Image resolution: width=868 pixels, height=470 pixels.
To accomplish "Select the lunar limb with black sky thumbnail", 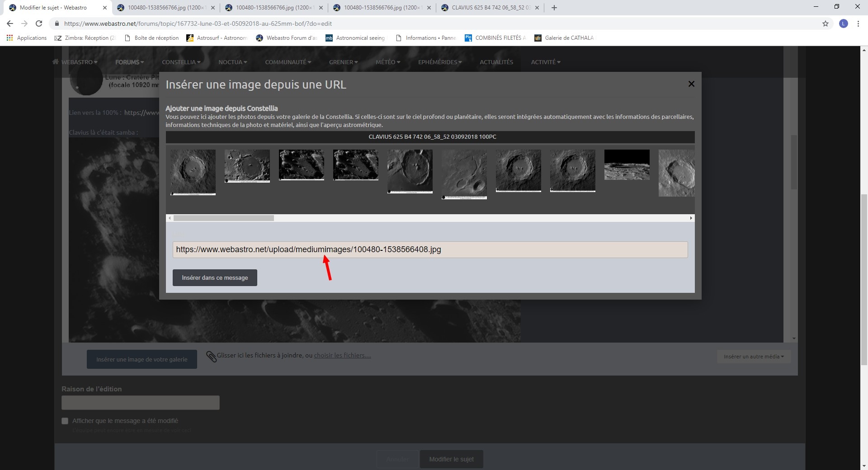I will click(627, 165).
